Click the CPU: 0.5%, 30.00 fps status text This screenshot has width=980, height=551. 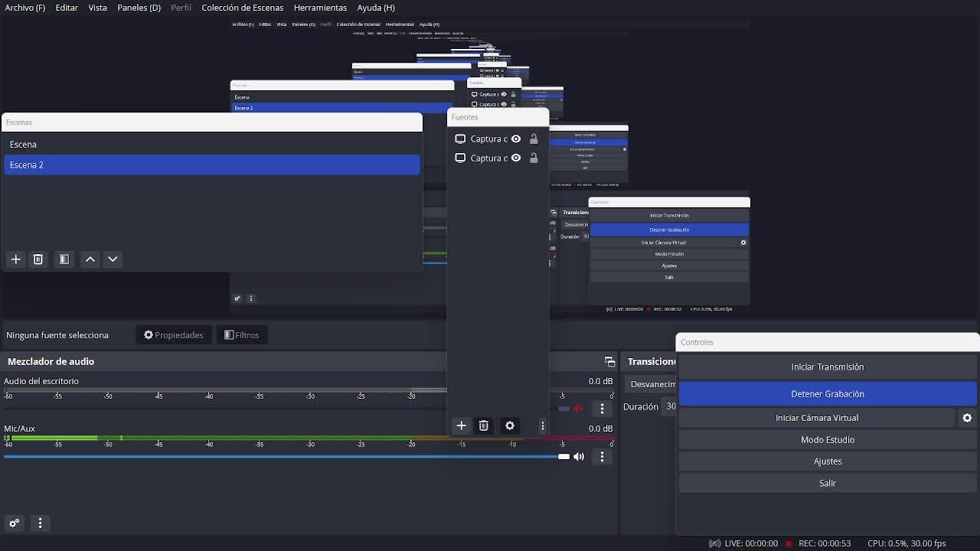(x=906, y=543)
